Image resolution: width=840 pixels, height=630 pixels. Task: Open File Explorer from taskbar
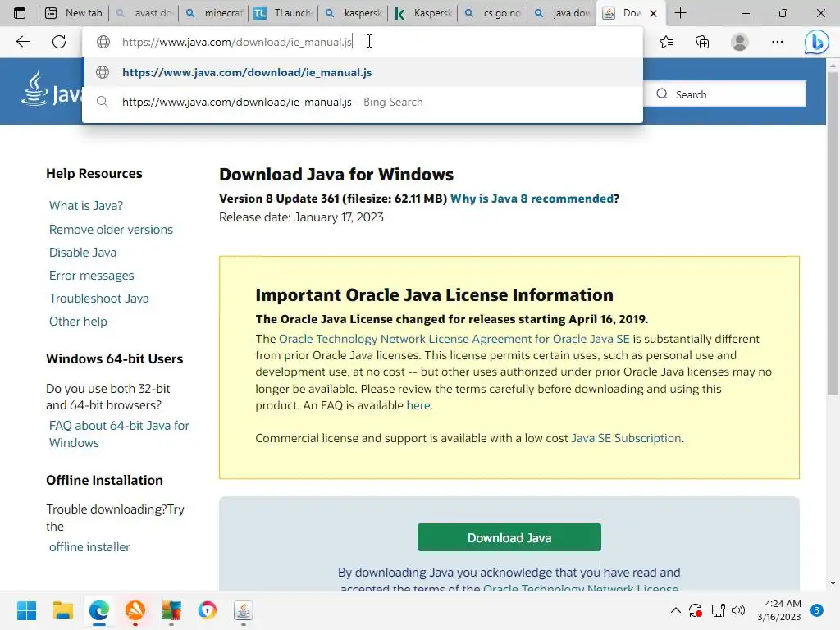pos(62,610)
